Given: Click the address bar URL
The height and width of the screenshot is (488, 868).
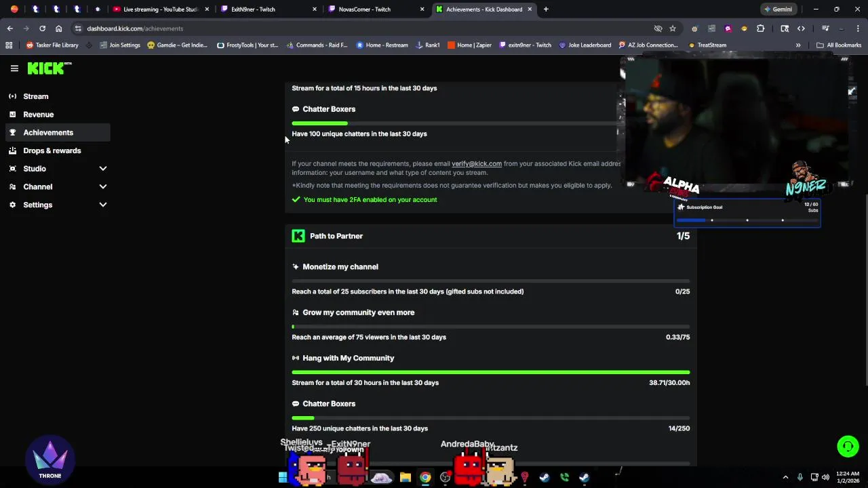Looking at the screenshot, I should [135, 28].
